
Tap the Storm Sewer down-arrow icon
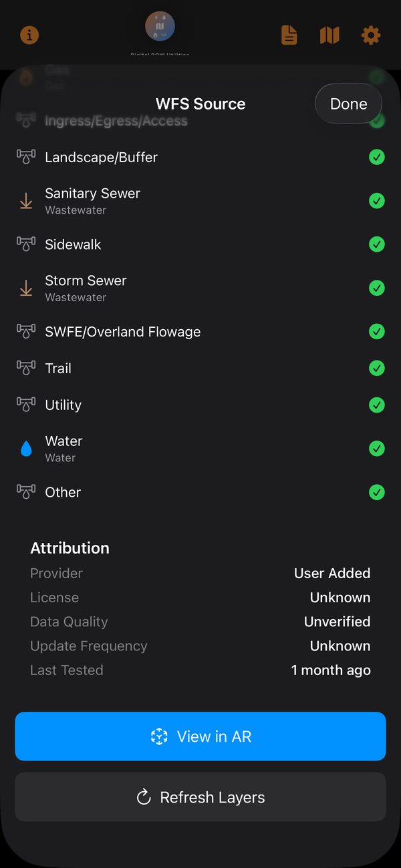tap(26, 288)
